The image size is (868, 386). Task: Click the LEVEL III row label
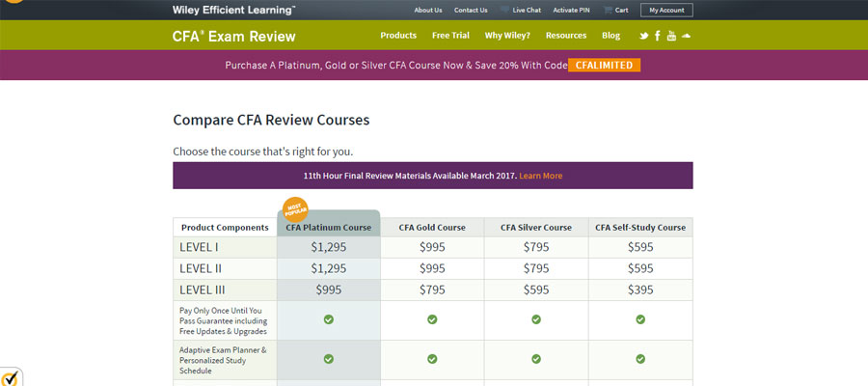203,289
